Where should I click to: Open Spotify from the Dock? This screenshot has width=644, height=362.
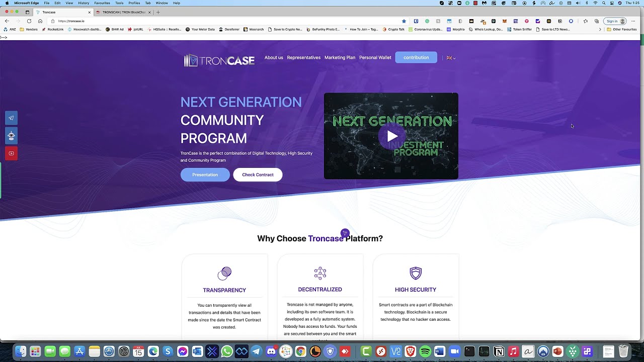coord(425,351)
